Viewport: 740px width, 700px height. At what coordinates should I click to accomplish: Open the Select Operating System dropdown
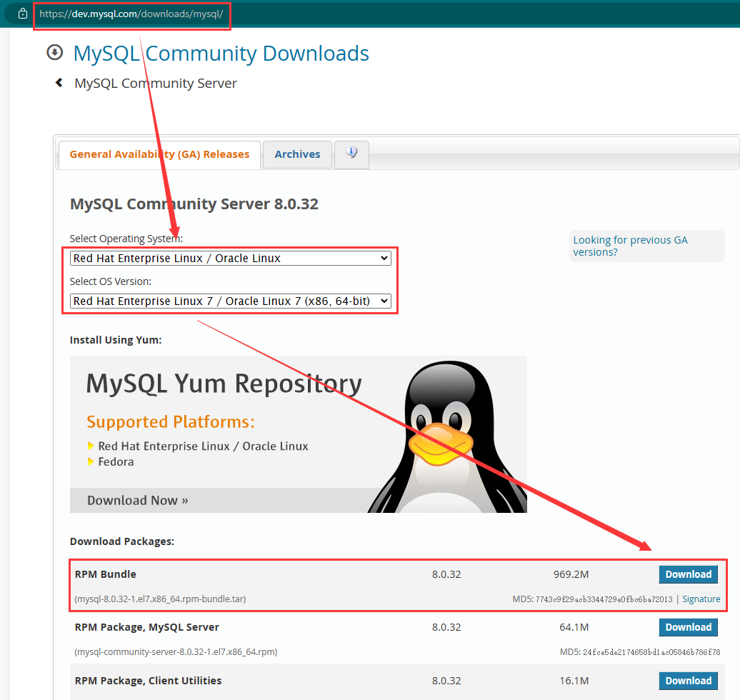click(231, 258)
